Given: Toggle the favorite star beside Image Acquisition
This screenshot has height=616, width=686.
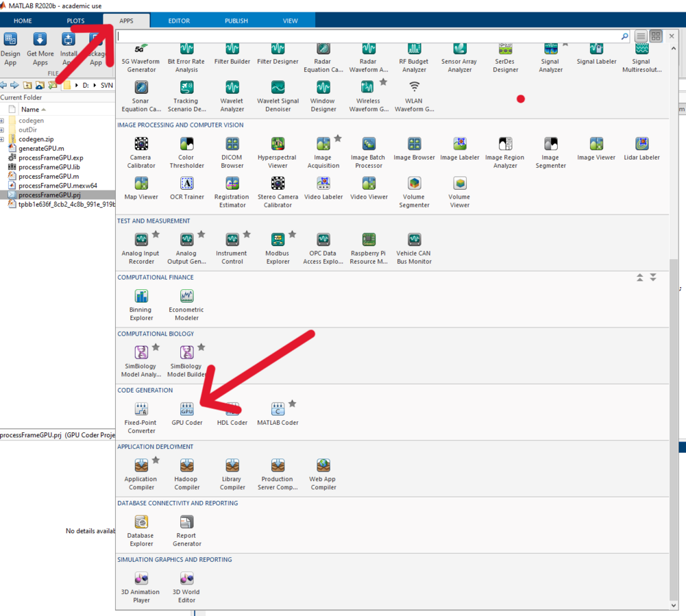Looking at the screenshot, I should [x=338, y=138].
